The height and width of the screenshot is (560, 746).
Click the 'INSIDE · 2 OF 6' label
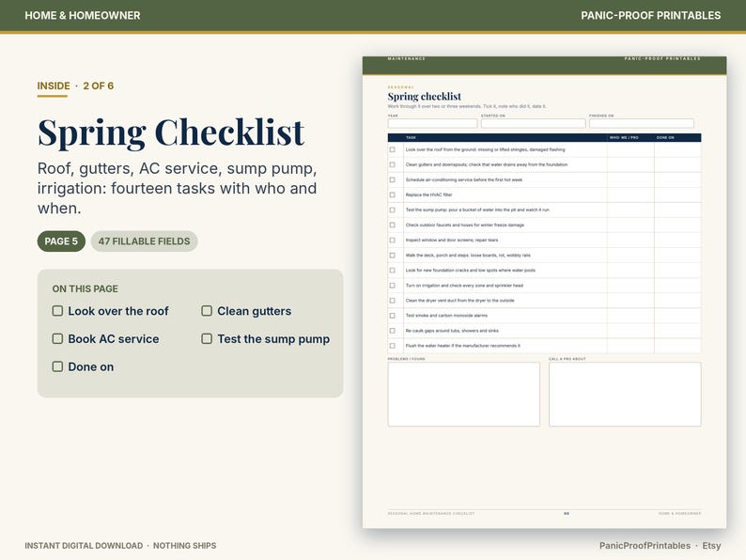(75, 86)
